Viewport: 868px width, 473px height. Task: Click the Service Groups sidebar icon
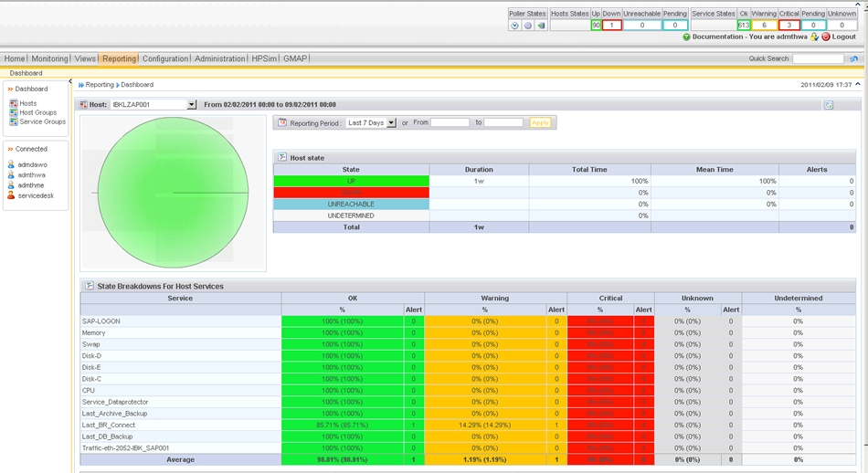pos(14,121)
